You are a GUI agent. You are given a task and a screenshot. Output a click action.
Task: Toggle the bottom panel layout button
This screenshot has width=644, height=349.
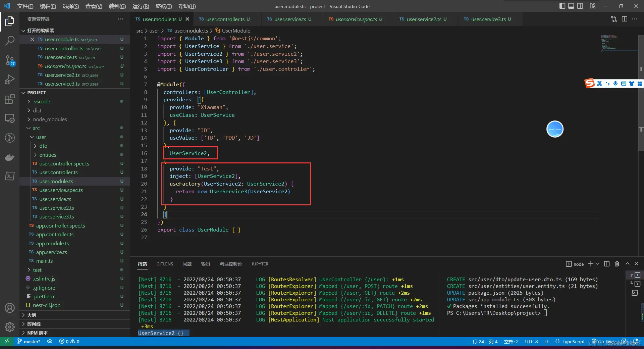point(571,6)
